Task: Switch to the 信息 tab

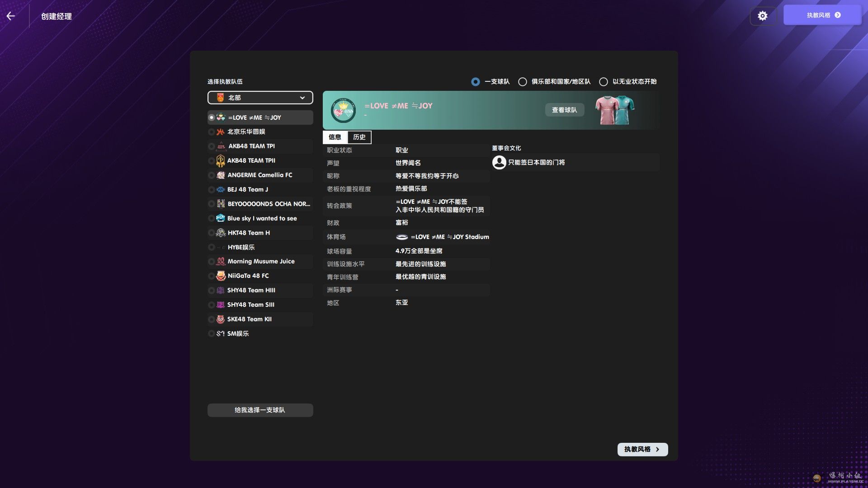Action: pos(335,137)
